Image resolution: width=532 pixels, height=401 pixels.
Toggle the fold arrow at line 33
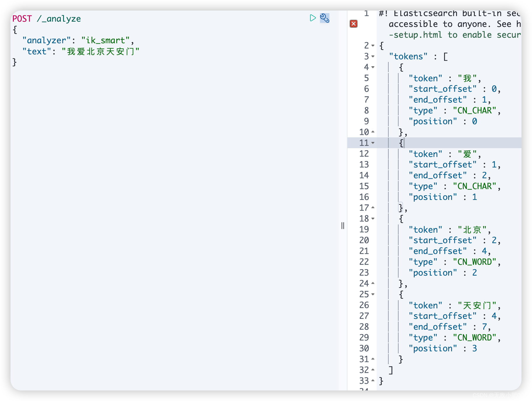(373, 381)
